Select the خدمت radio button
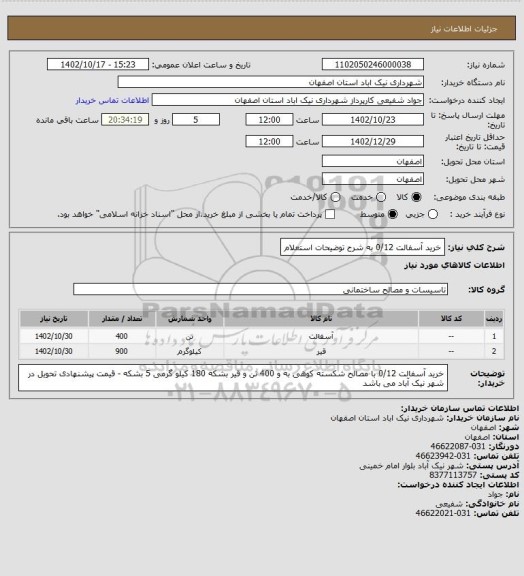The height and width of the screenshot is (576, 524). (381, 197)
